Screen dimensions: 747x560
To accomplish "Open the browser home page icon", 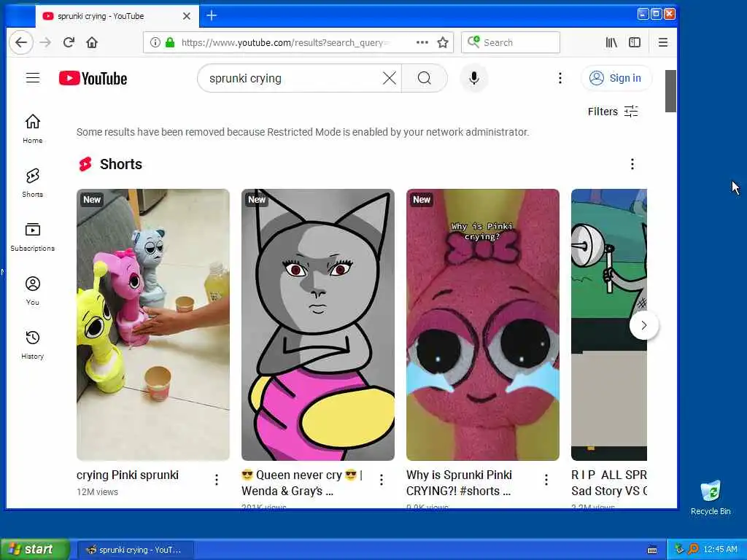I will point(92,42).
